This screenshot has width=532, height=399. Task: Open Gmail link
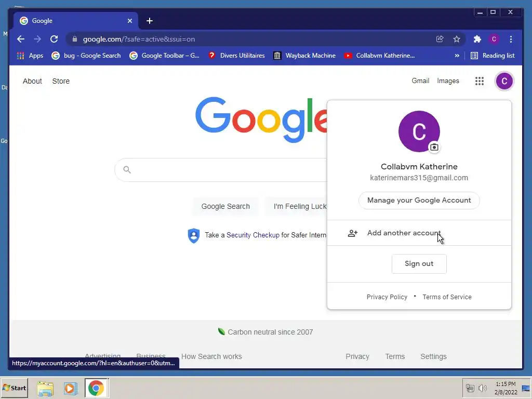pyautogui.click(x=420, y=81)
